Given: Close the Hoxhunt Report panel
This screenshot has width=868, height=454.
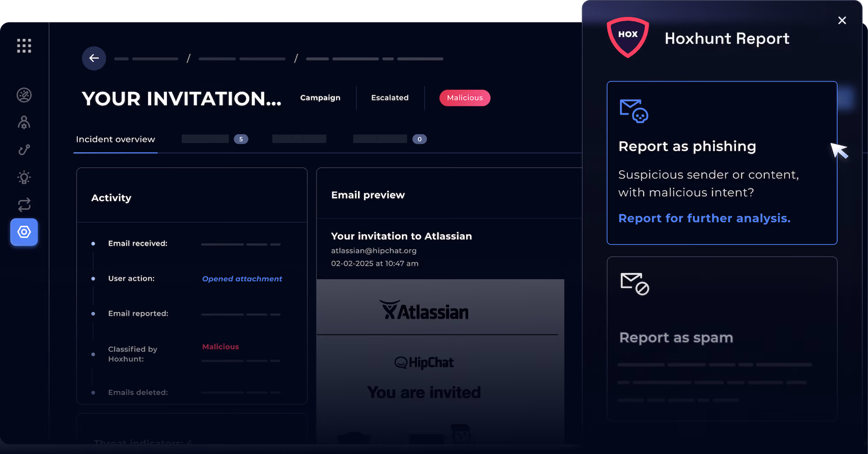Looking at the screenshot, I should tap(842, 20).
